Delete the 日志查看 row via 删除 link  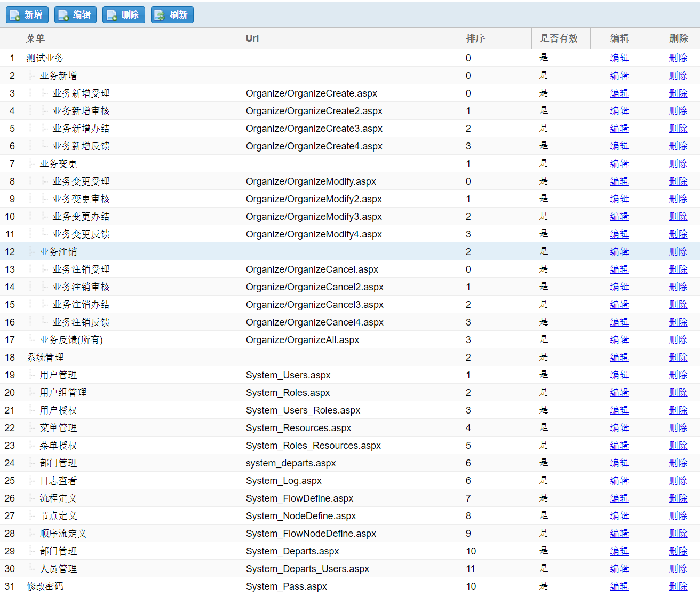(678, 481)
